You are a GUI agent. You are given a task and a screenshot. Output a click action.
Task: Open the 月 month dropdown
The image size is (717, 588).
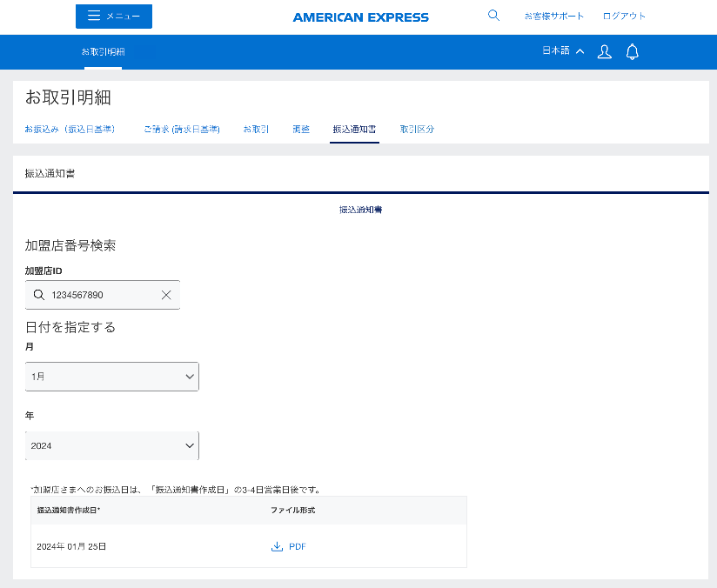coord(111,377)
